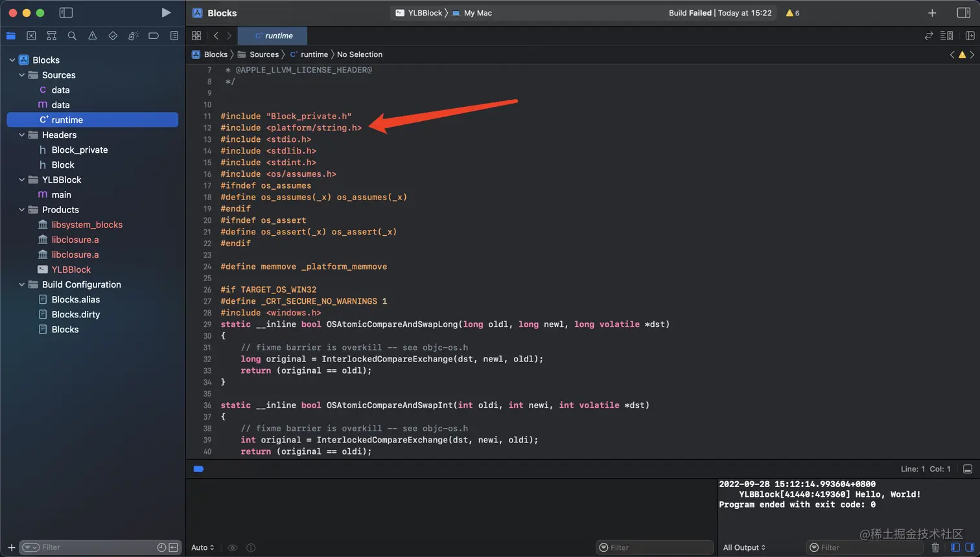980x557 pixels.
Task: Open the Auto variables scope dropdown
Action: [x=202, y=547]
